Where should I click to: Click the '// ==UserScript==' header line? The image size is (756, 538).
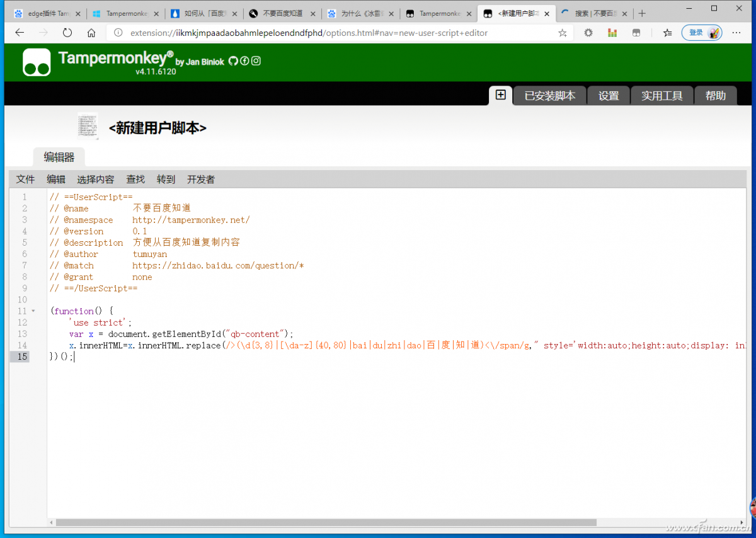coord(91,197)
